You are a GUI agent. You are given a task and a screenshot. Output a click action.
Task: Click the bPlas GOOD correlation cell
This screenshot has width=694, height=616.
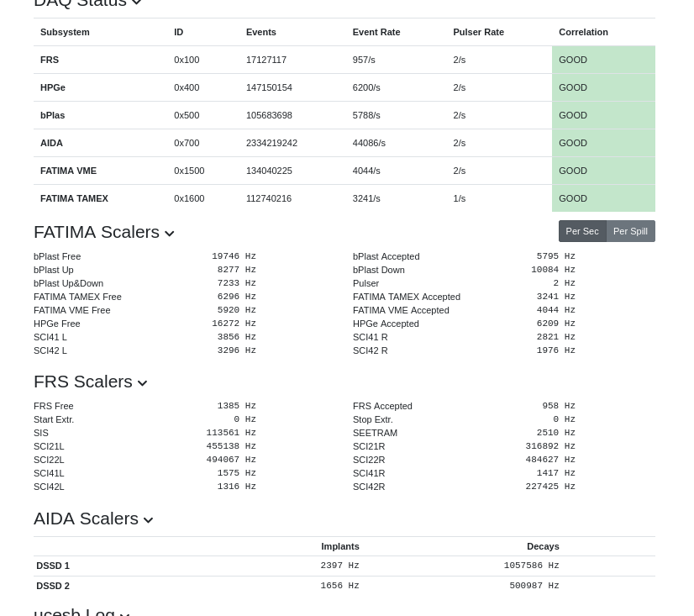coord(603,116)
